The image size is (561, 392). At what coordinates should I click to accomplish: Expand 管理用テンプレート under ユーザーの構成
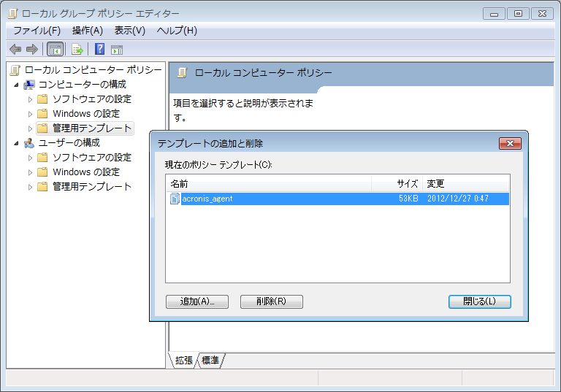click(x=31, y=187)
